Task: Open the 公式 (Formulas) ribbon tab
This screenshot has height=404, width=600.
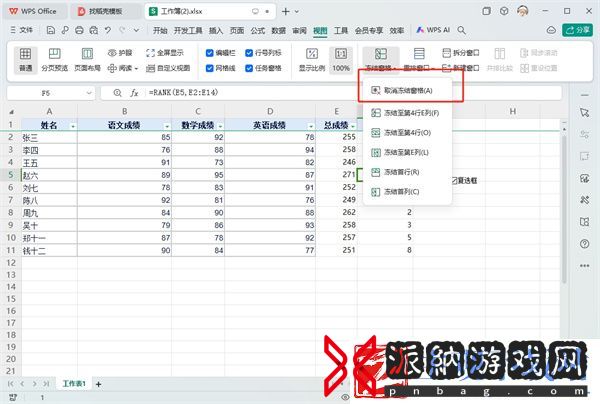Action: (258, 30)
